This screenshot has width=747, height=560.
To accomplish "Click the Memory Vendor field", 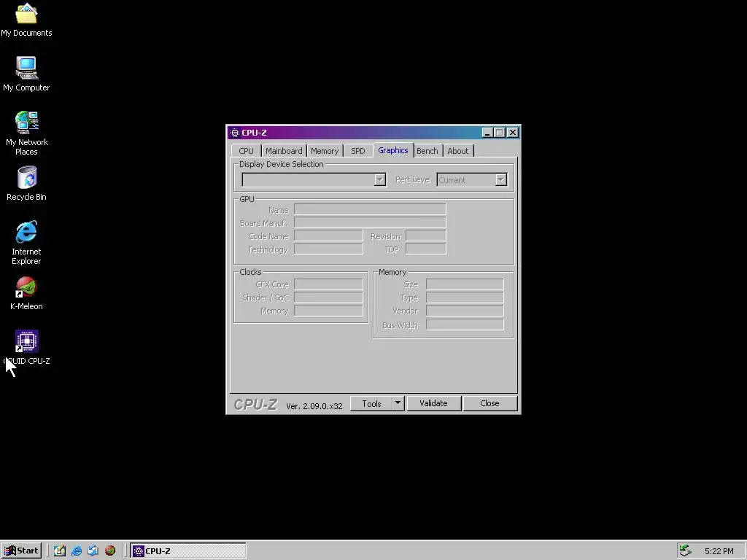I will pos(465,311).
